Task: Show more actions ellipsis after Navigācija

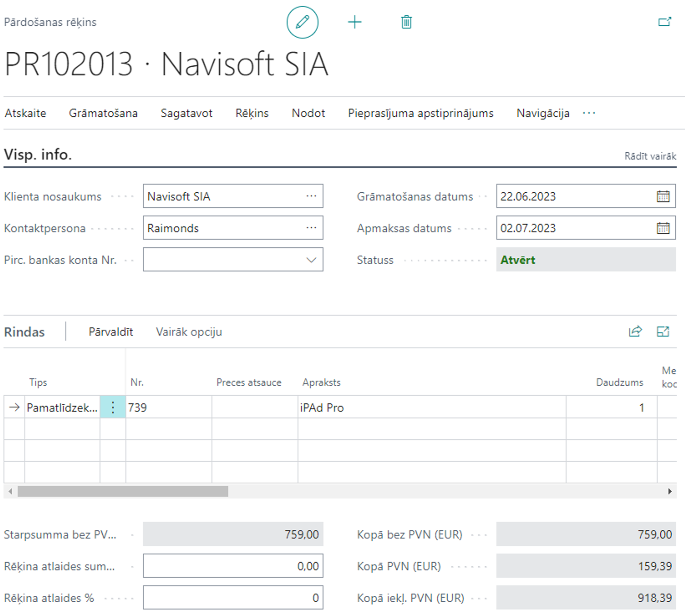Action: coord(589,113)
